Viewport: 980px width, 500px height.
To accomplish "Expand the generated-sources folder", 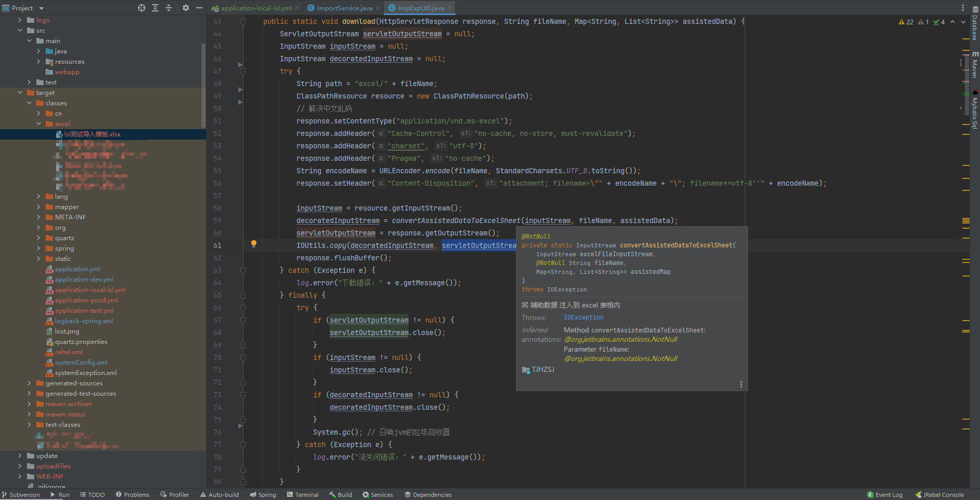I will point(29,383).
